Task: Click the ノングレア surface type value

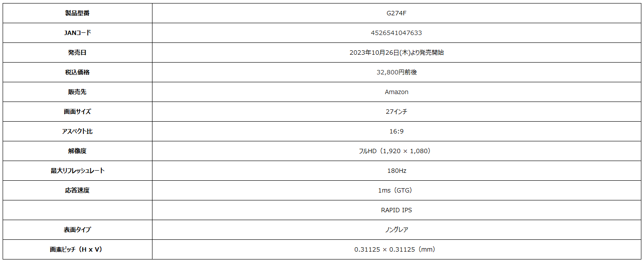Action: coord(397,230)
